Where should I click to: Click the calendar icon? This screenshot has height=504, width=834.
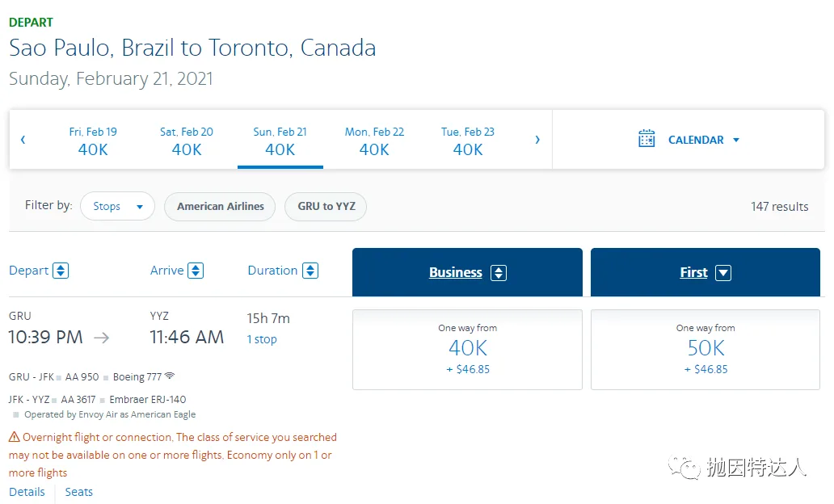point(647,139)
